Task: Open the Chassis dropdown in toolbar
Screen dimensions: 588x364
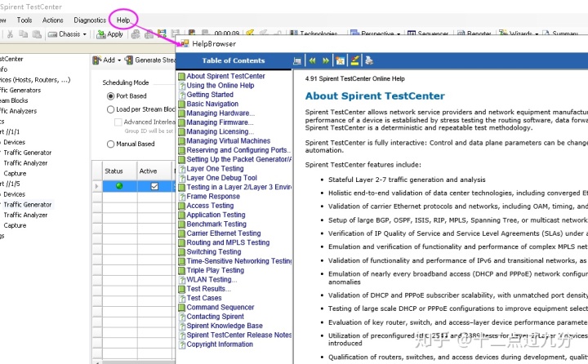Action: click(x=68, y=34)
